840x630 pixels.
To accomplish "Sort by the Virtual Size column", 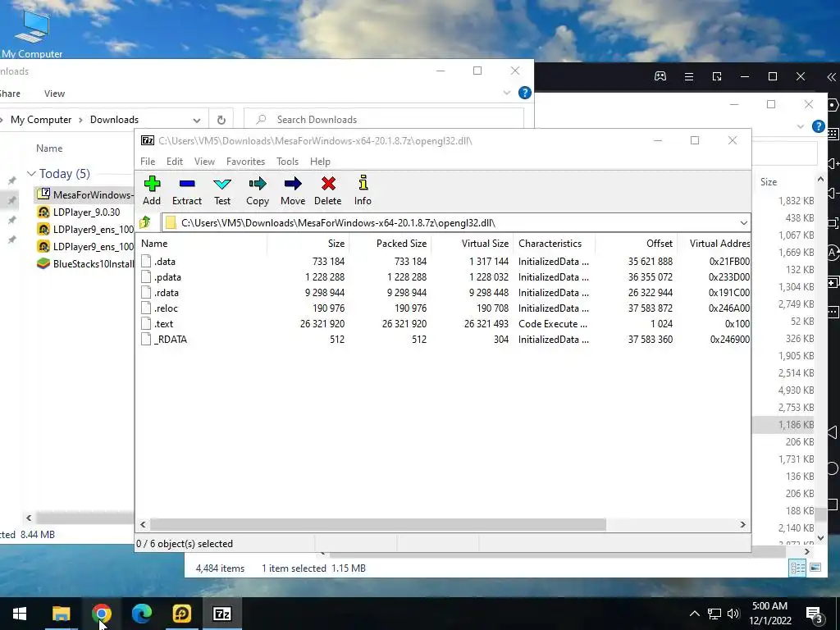I will point(472,243).
